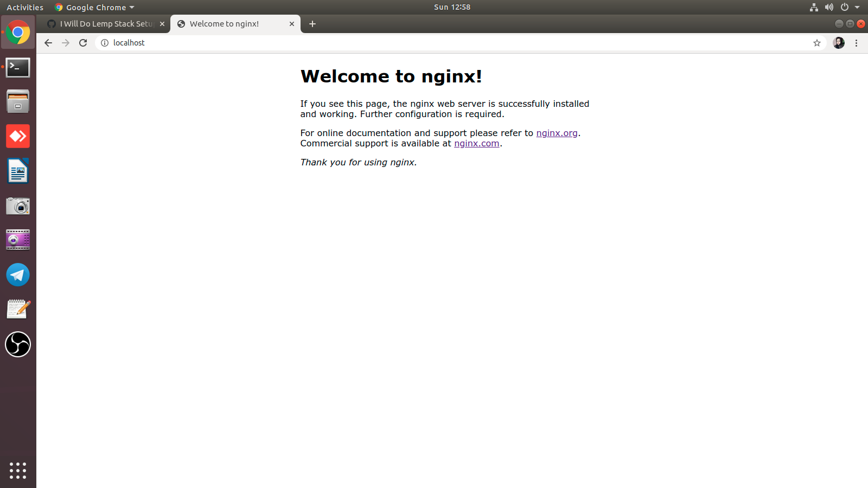Screen dimensions: 868x488
Task: Open Google Chrome from the dock
Action: 18,33
